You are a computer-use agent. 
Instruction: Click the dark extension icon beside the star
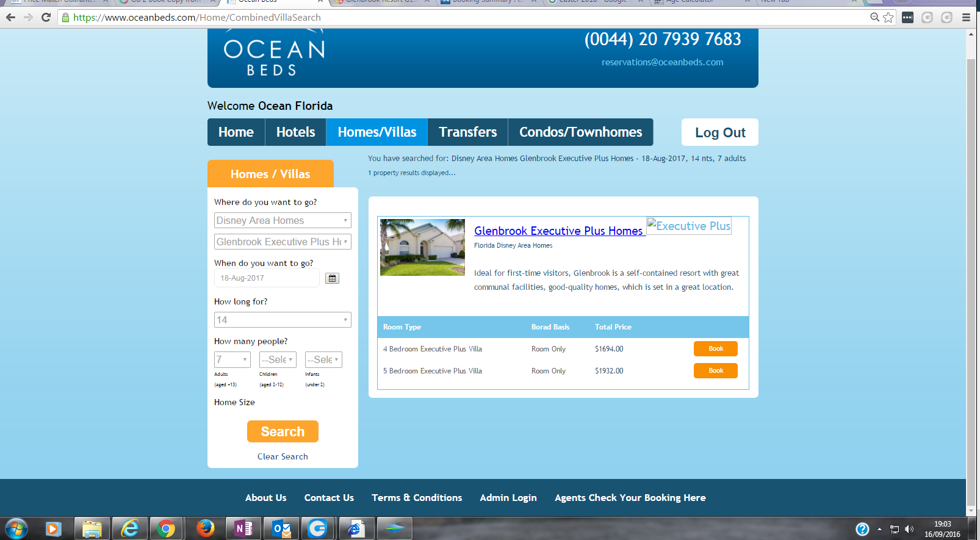click(x=907, y=17)
